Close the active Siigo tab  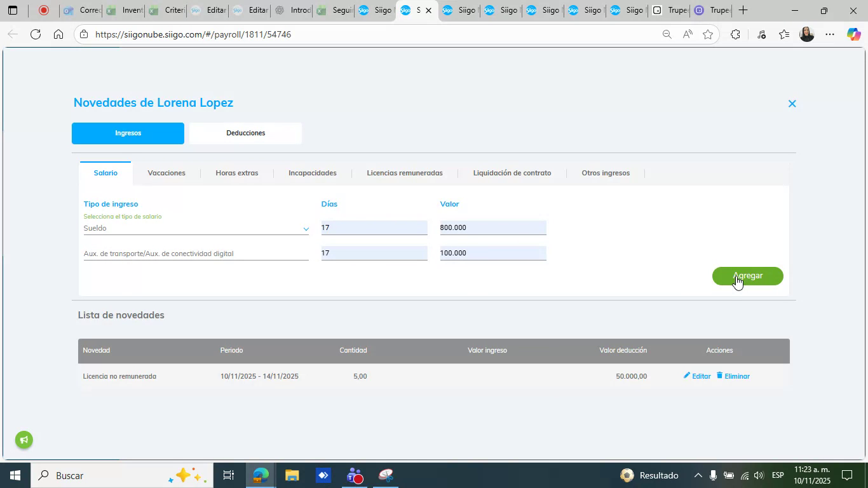tap(428, 11)
